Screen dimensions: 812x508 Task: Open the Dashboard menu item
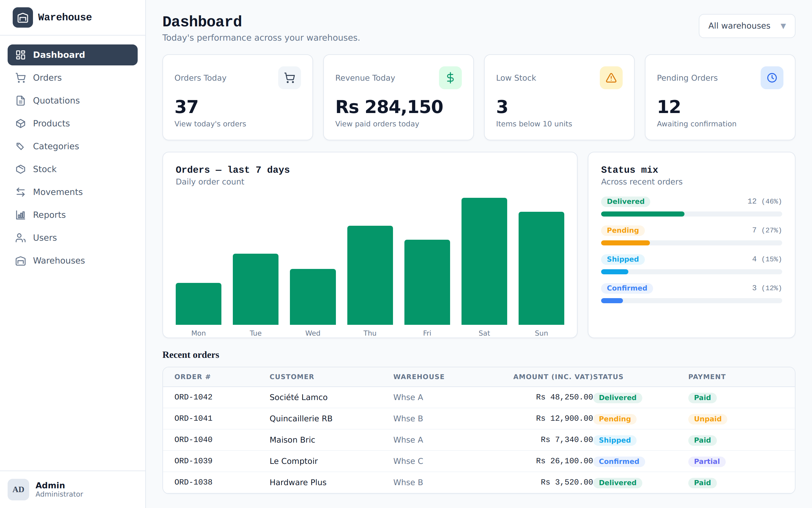[72, 55]
